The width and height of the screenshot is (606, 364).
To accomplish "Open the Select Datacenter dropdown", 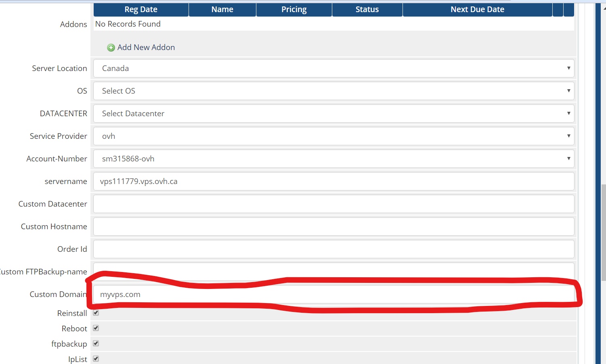I will pos(333,113).
